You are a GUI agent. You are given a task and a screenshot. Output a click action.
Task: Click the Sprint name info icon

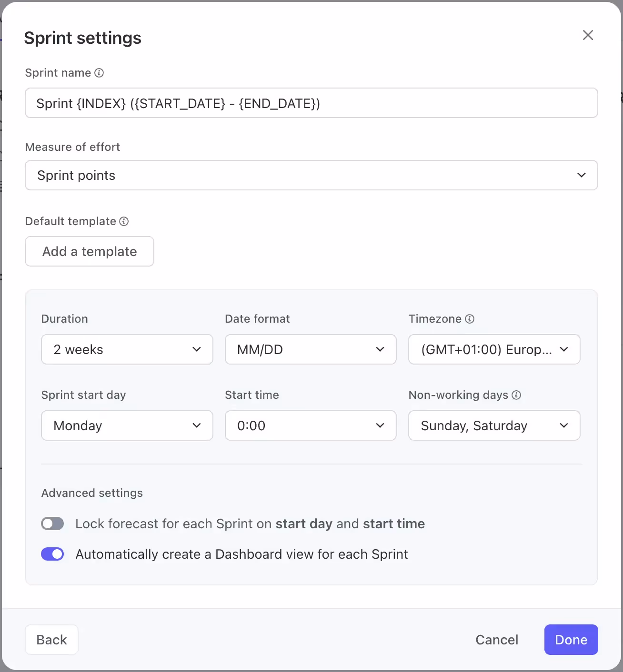click(x=99, y=73)
